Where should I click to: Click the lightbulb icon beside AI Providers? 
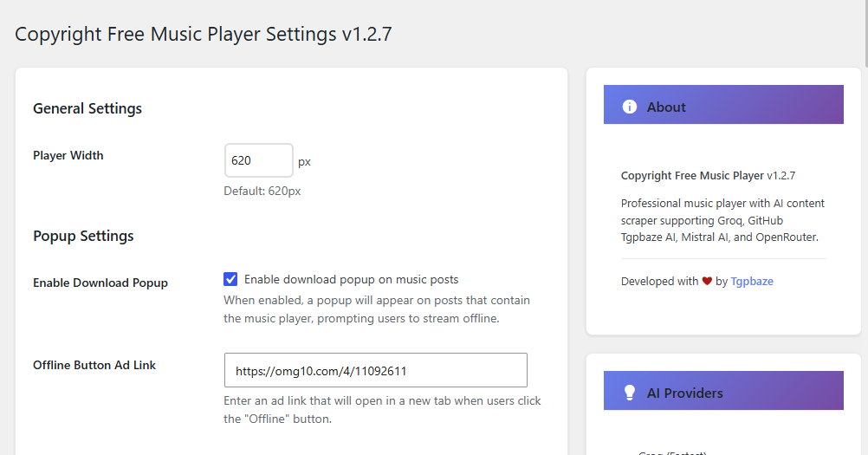630,393
